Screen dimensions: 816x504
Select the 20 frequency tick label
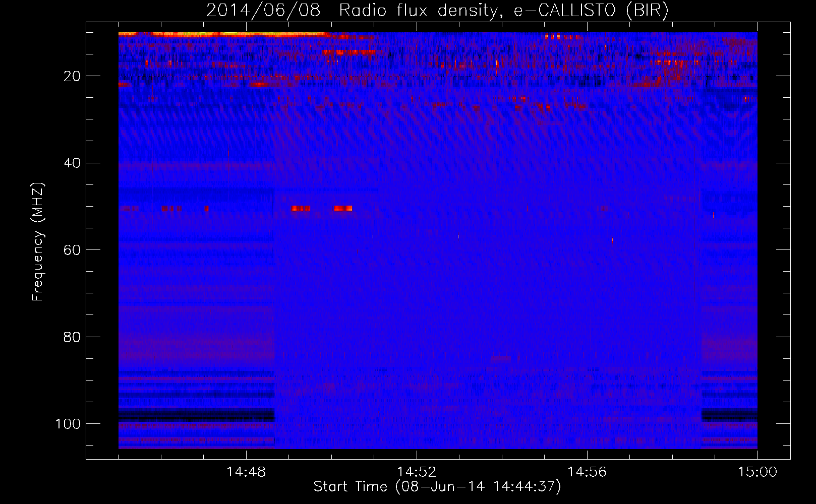(72, 76)
